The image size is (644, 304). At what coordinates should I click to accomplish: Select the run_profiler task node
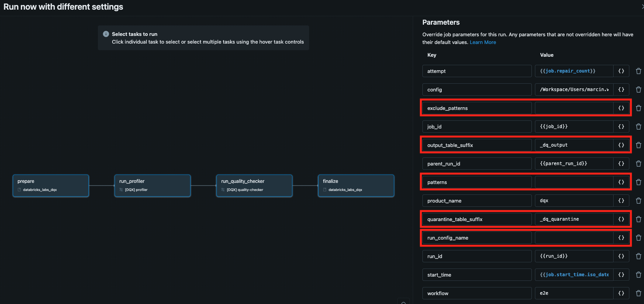(152, 186)
